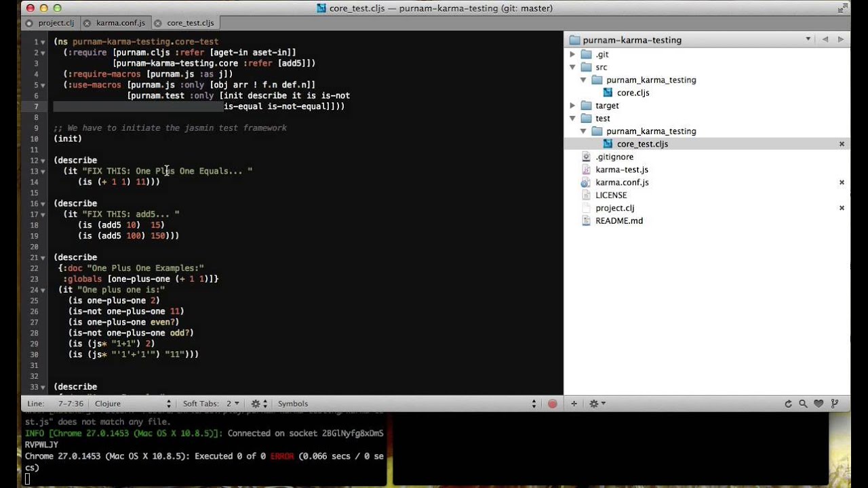This screenshot has height=488, width=868.
Task: Click the karma-test.js file icon
Action: pos(586,169)
